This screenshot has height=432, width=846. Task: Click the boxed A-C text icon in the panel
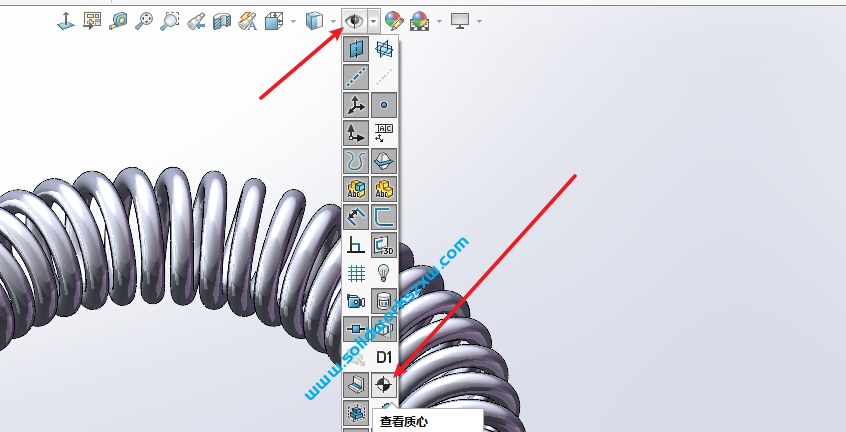click(384, 133)
